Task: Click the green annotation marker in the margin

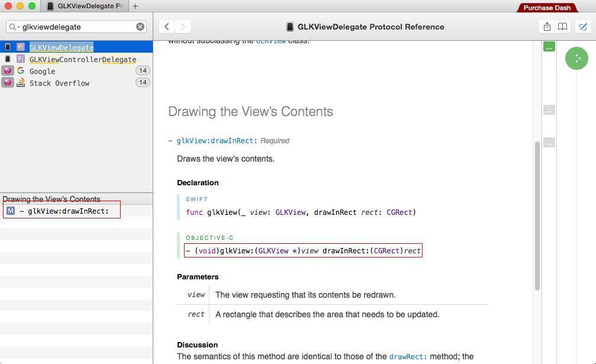Action: pyautogui.click(x=549, y=46)
